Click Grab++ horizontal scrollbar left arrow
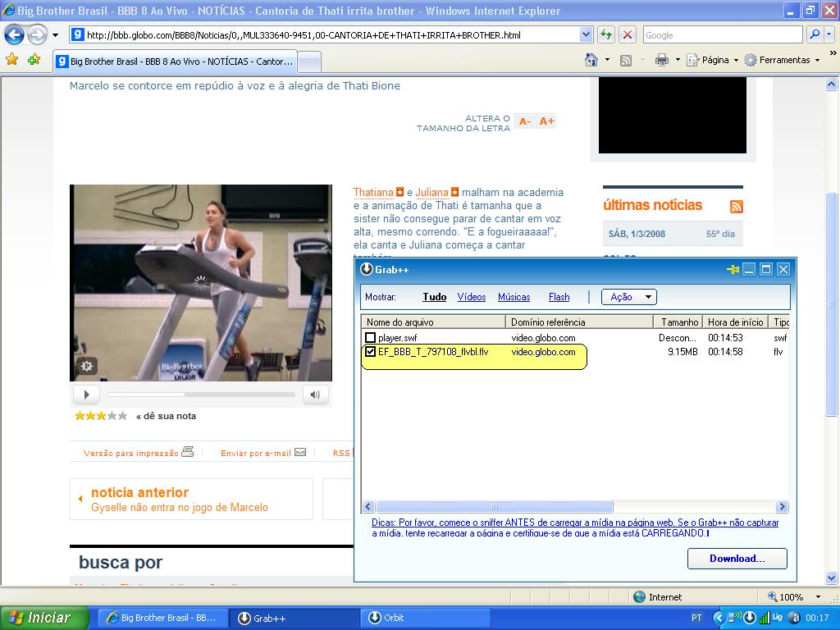 click(x=368, y=506)
